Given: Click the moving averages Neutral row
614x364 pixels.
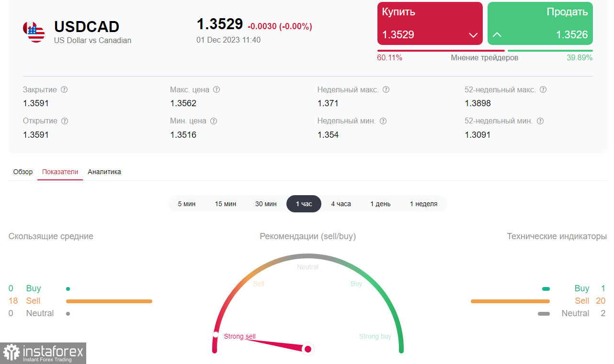Looking at the screenshot, I should click(40, 313).
